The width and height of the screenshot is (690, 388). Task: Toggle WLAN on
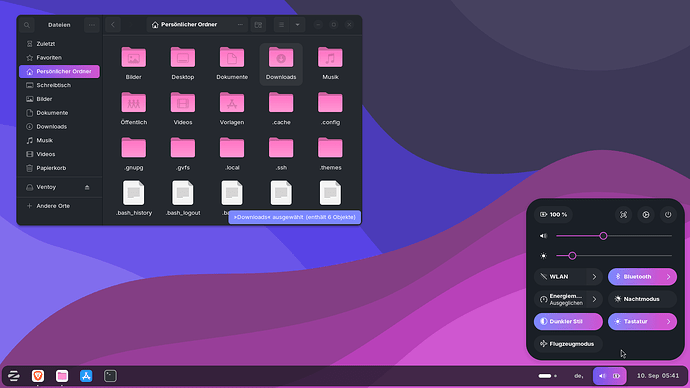(x=560, y=277)
